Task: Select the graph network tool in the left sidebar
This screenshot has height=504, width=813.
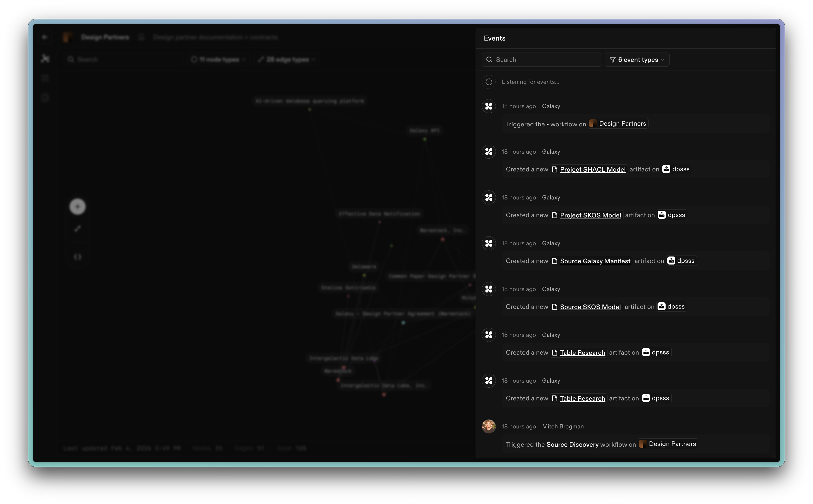Action: [x=45, y=58]
